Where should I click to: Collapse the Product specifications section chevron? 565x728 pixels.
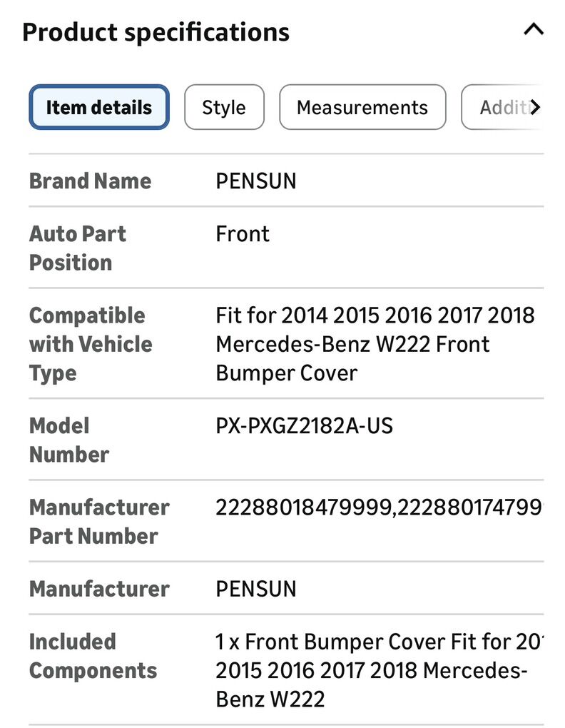(x=533, y=30)
